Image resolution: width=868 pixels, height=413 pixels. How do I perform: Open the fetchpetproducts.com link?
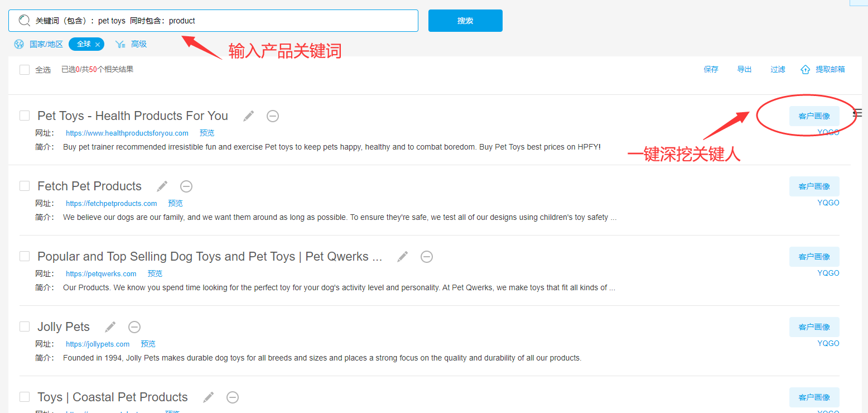click(112, 203)
